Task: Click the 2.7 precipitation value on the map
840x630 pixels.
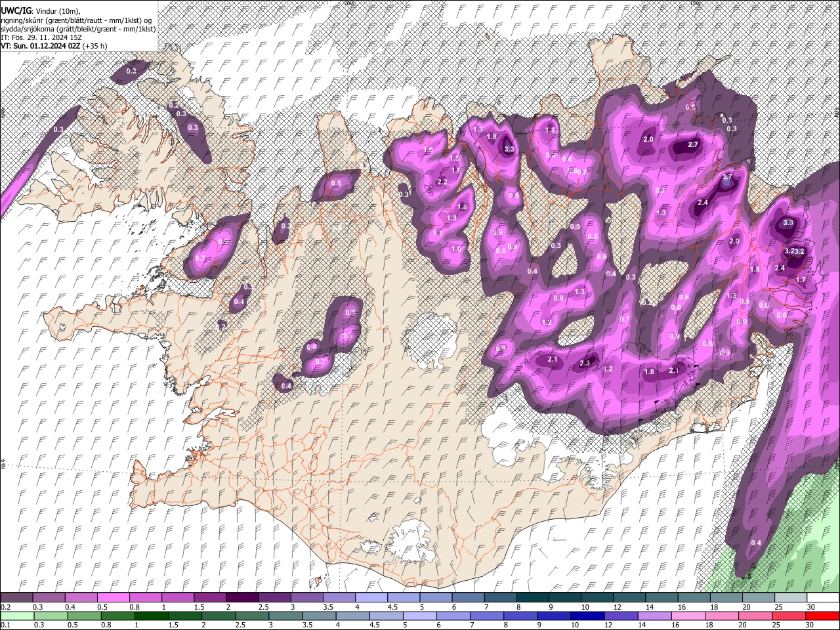Action: click(x=692, y=144)
